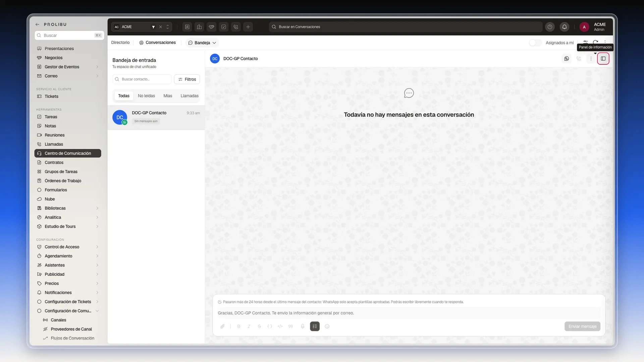This screenshot has height=362, width=644.
Task: Open Contratos in sidebar
Action: pos(68,163)
